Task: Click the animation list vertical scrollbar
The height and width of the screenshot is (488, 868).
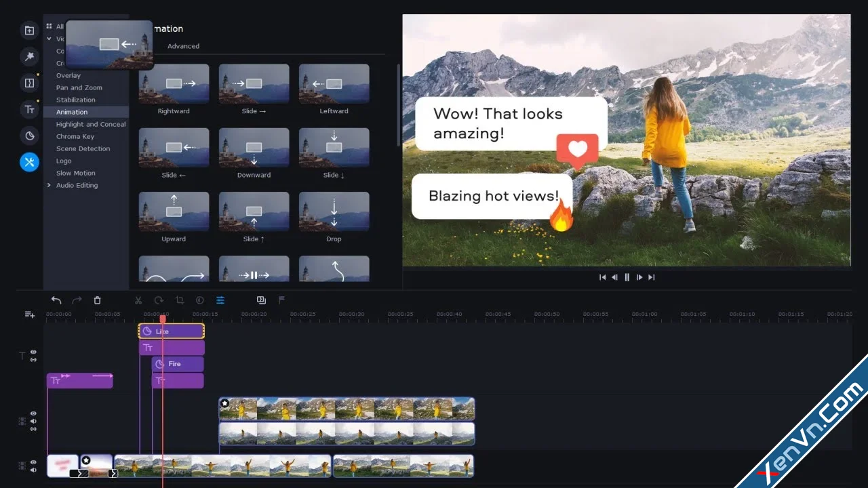Action: coord(399,105)
